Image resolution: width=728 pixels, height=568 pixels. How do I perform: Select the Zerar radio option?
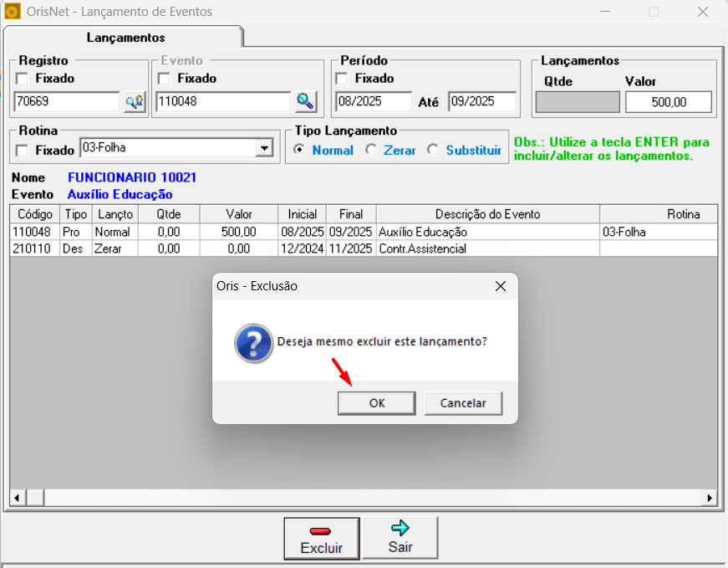click(x=372, y=151)
